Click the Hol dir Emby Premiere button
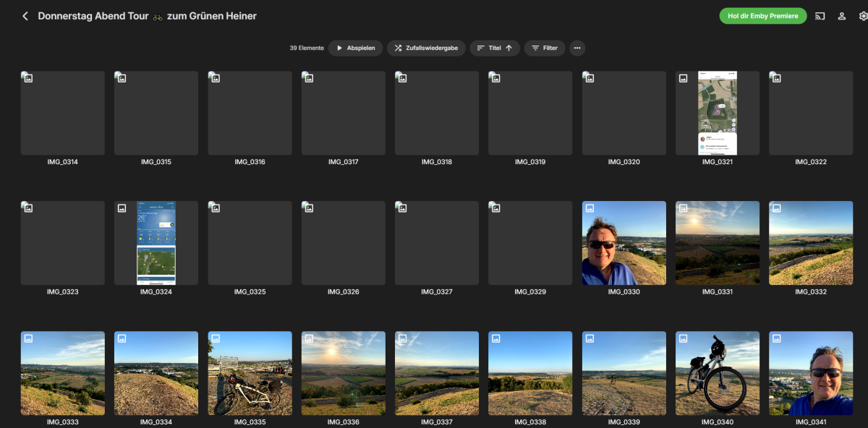The width and height of the screenshot is (868, 428). [762, 16]
